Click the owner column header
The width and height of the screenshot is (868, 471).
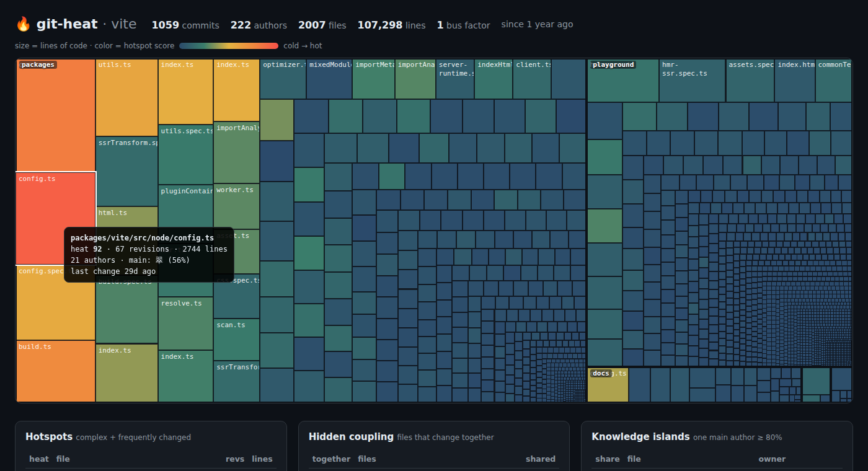tap(772, 459)
